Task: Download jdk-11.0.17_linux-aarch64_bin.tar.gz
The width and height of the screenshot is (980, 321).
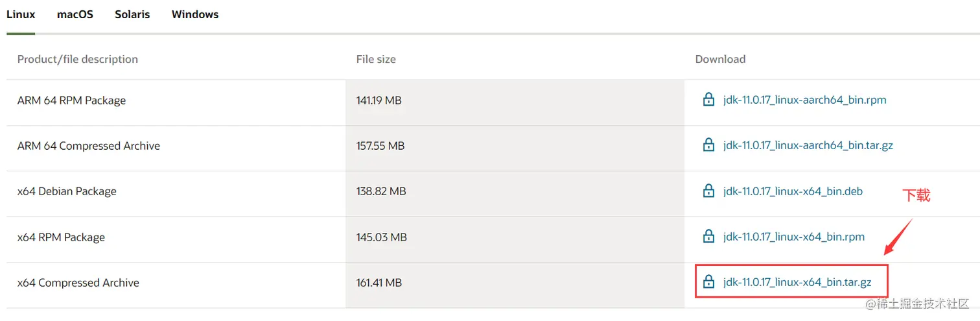Action: coord(808,145)
